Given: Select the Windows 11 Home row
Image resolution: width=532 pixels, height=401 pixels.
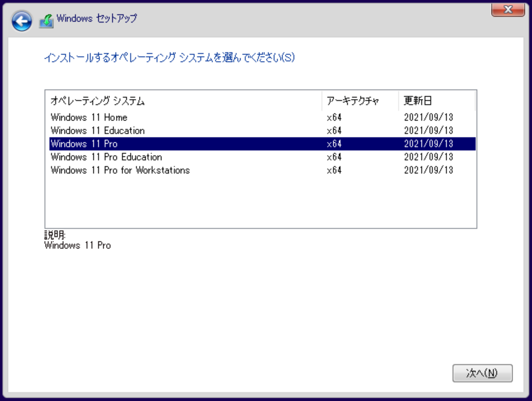Looking at the screenshot, I should (x=262, y=118).
